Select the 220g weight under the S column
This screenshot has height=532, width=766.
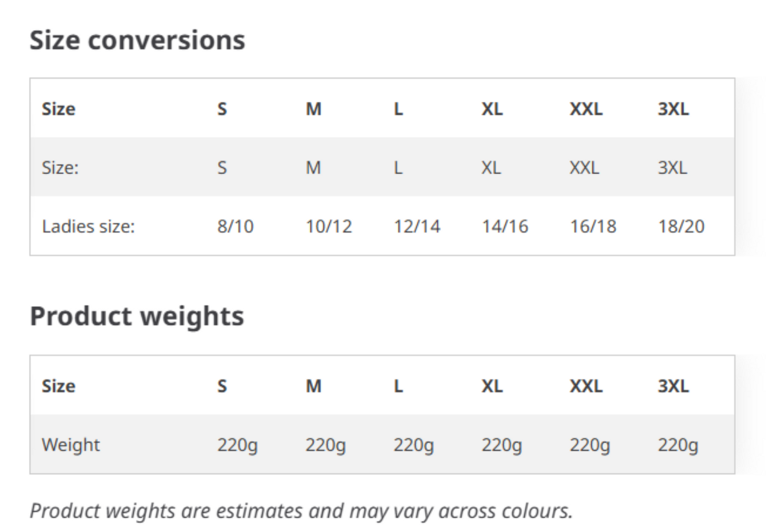pyautogui.click(x=237, y=445)
